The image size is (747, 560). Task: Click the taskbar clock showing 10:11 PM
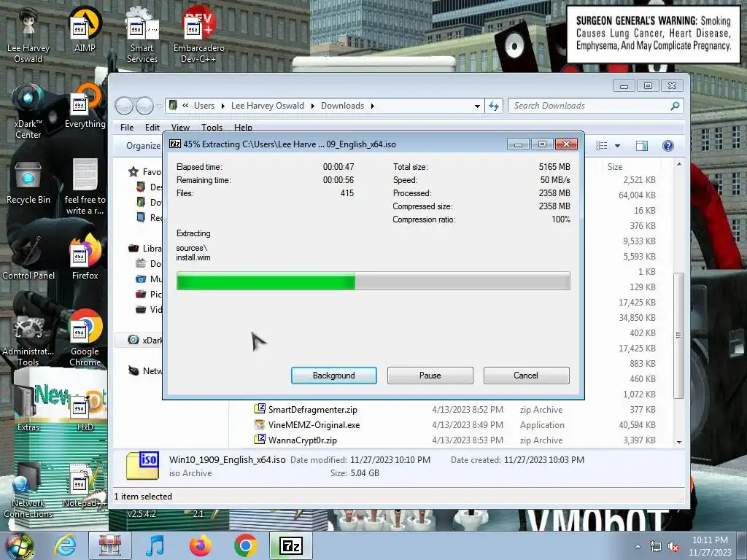(x=710, y=546)
